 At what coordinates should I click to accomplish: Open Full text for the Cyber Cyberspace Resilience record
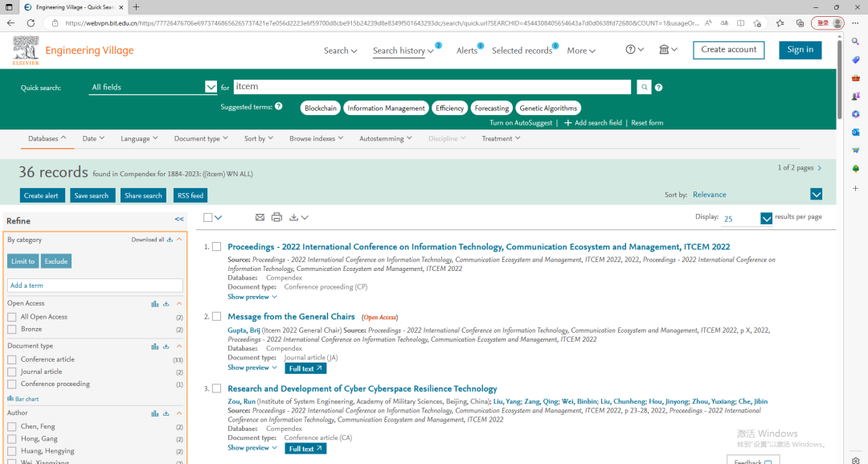(305, 449)
